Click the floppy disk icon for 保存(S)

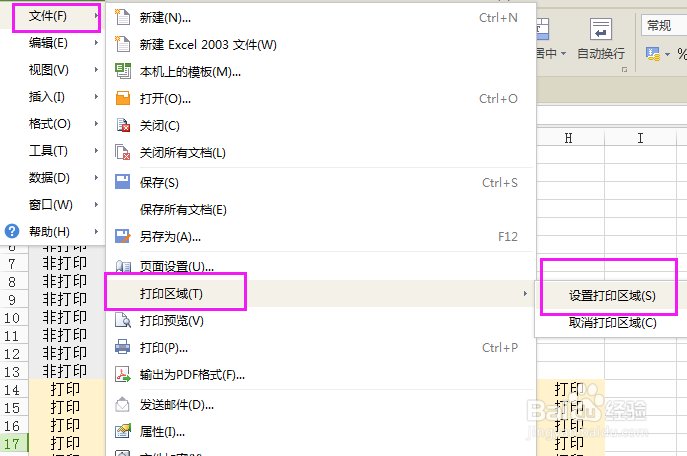[x=122, y=181]
